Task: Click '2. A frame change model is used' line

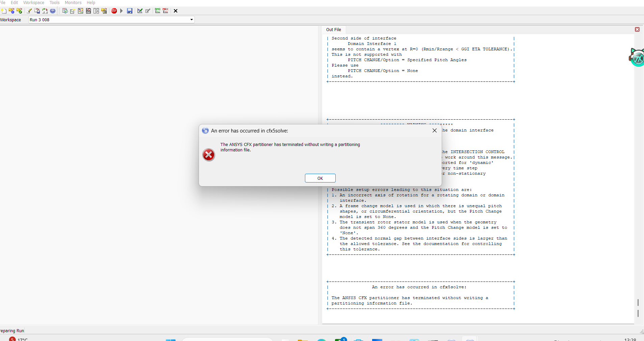Action: click(416, 206)
